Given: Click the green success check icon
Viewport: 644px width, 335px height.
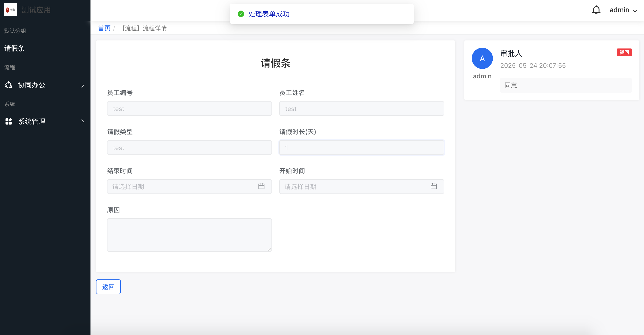Looking at the screenshot, I should tap(241, 14).
